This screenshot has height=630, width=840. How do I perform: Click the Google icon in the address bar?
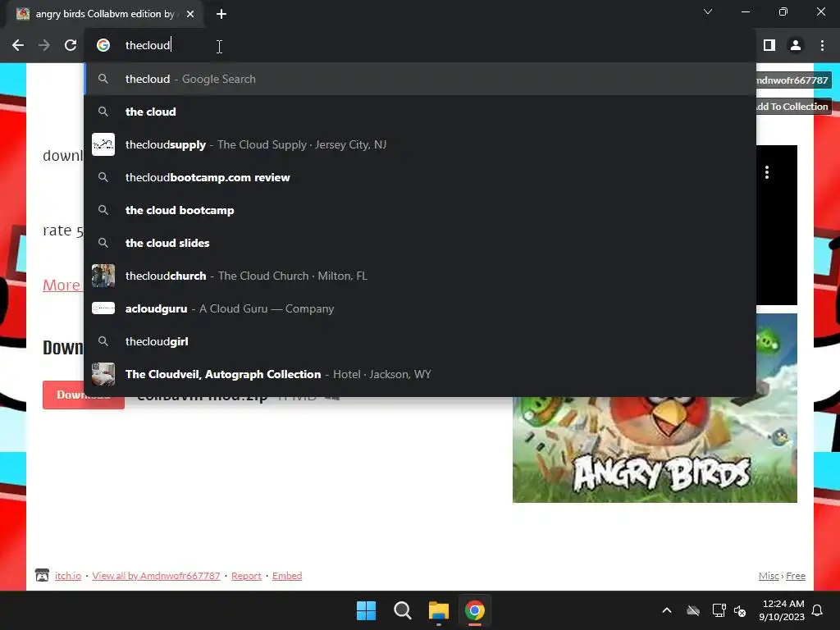pos(103,46)
